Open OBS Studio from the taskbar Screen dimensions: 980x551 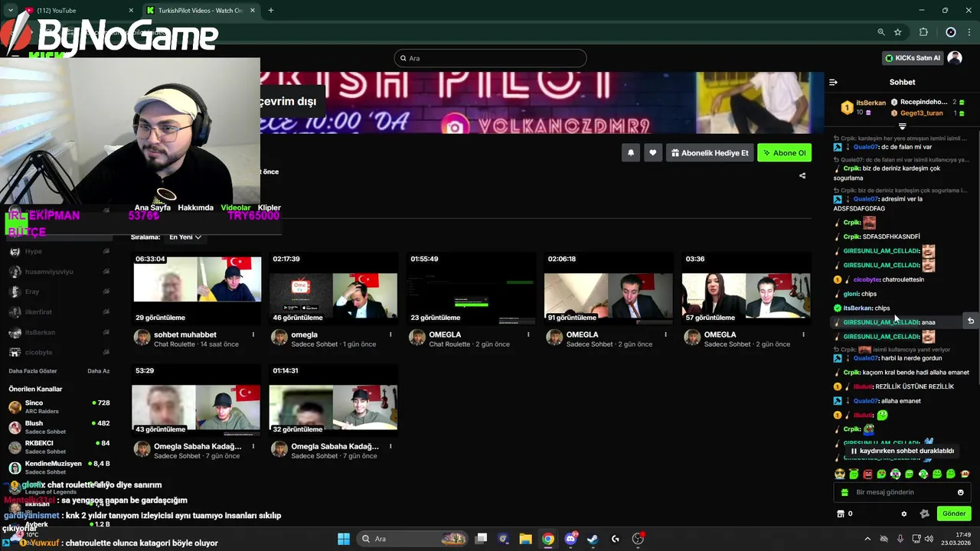point(638,539)
